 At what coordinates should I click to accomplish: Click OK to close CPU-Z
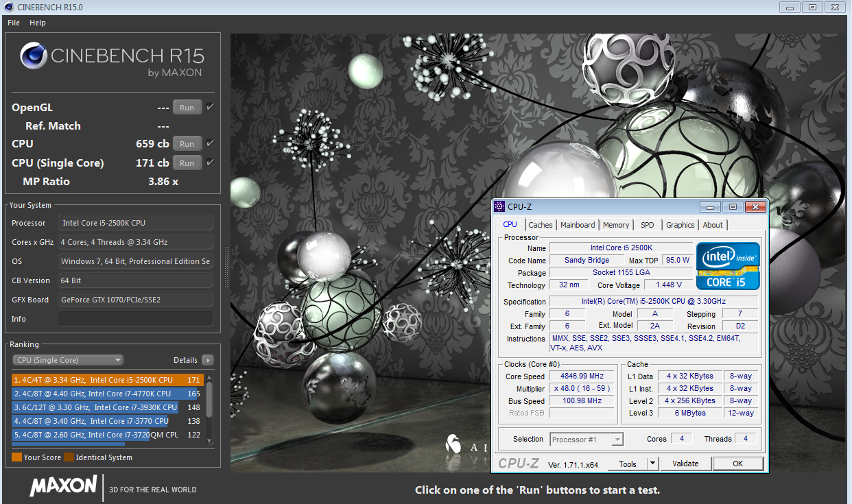coord(738,464)
